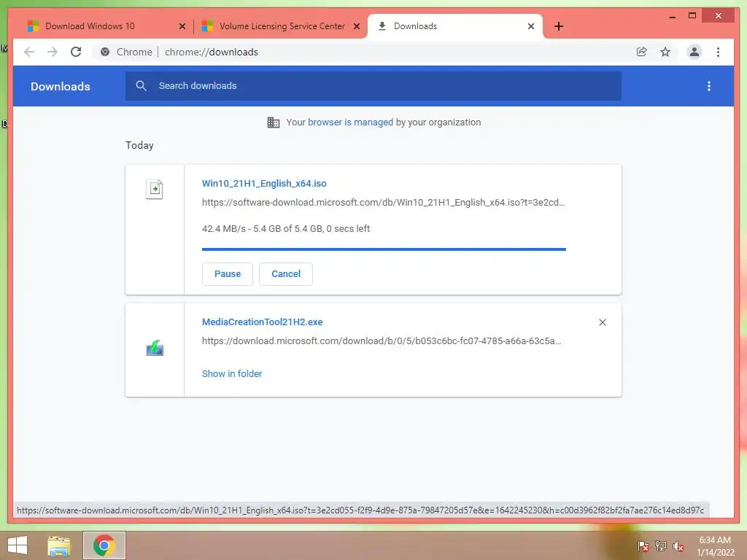747x560 pixels.
Task: Switch to Volume Licensing Service Center tab
Action: [x=281, y=26]
